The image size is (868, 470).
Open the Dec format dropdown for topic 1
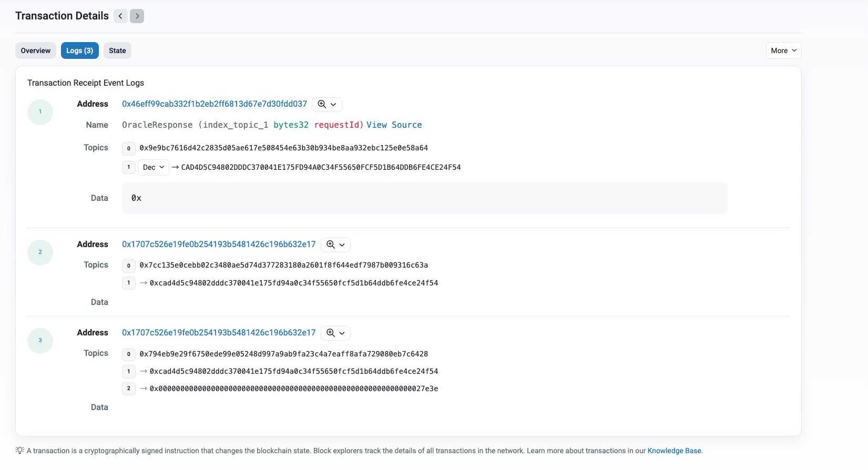point(154,167)
